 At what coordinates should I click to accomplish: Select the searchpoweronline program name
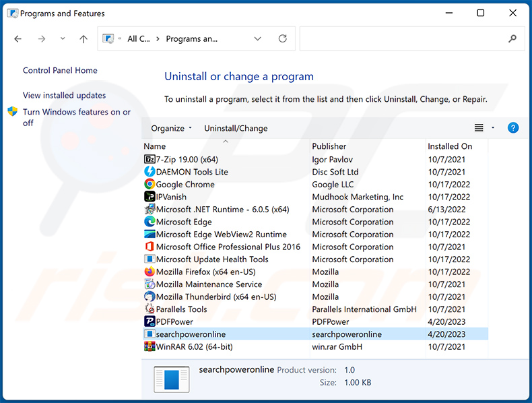point(191,334)
